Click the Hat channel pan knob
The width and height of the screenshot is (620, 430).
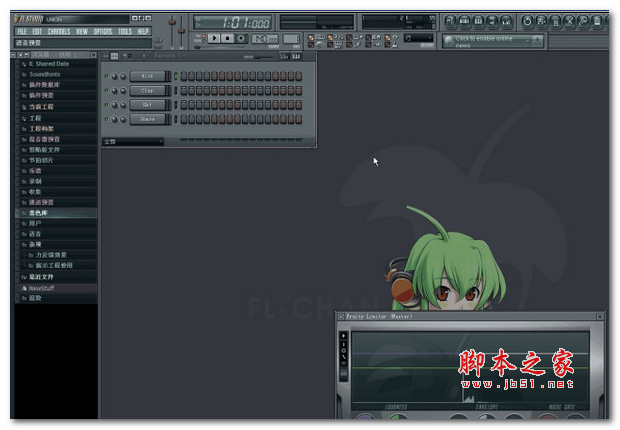click(x=114, y=105)
